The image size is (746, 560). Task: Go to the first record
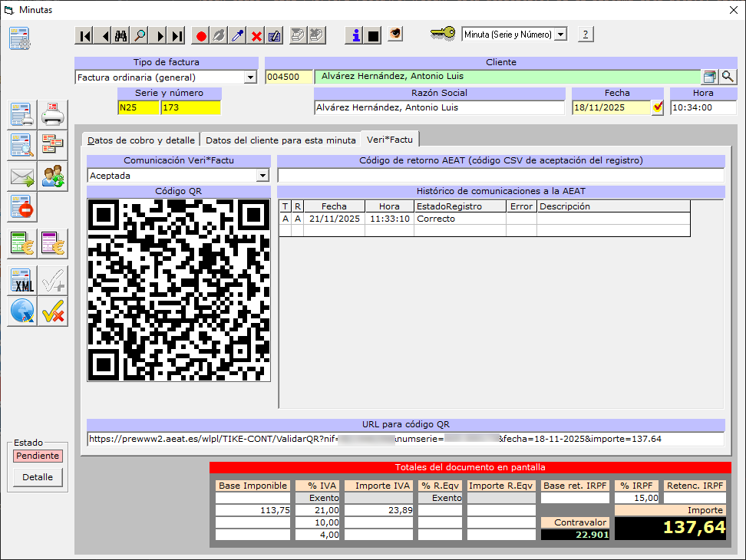[84, 35]
